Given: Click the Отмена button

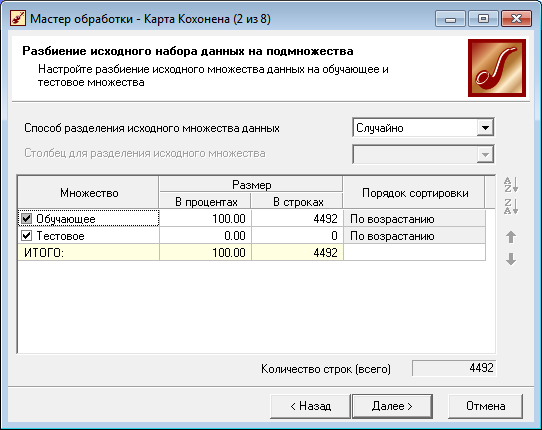Looking at the screenshot, I should (x=485, y=406).
